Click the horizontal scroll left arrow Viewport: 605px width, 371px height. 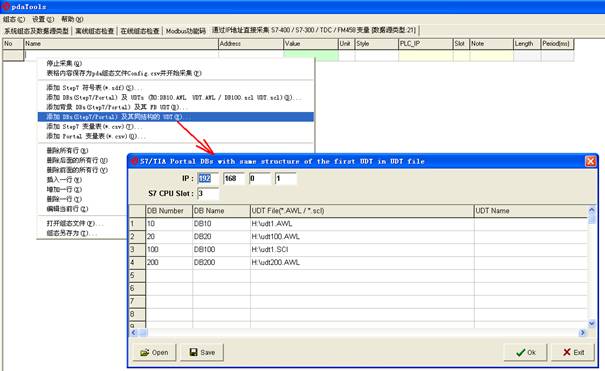point(134,332)
